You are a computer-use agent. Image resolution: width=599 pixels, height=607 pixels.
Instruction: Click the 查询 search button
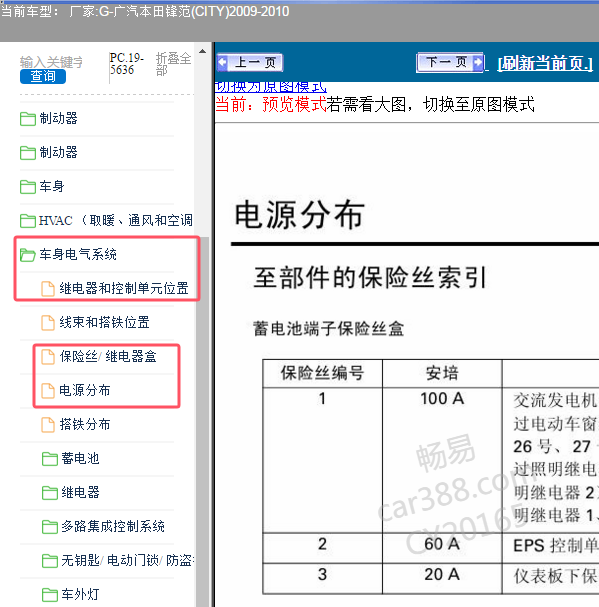click(43, 76)
